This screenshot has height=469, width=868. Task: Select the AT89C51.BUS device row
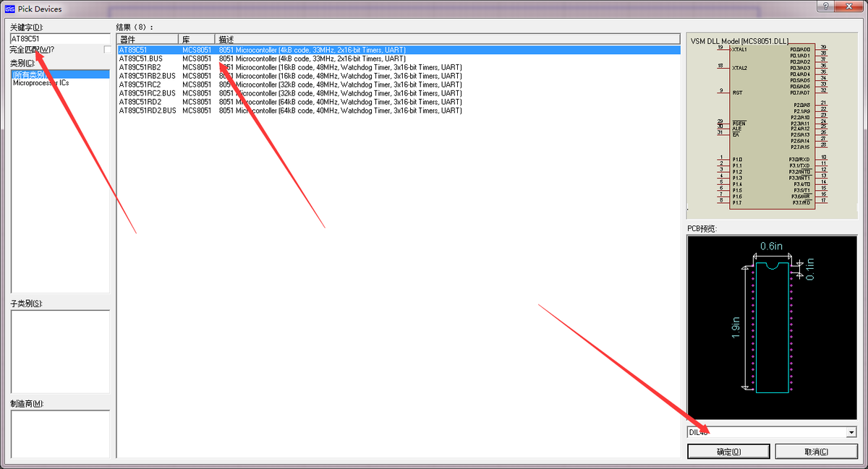399,59
